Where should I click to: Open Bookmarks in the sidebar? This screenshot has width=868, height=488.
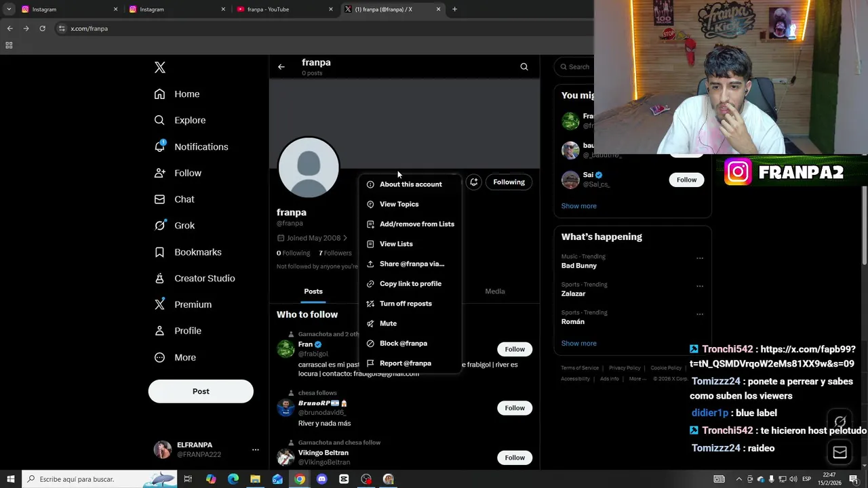click(x=188, y=252)
